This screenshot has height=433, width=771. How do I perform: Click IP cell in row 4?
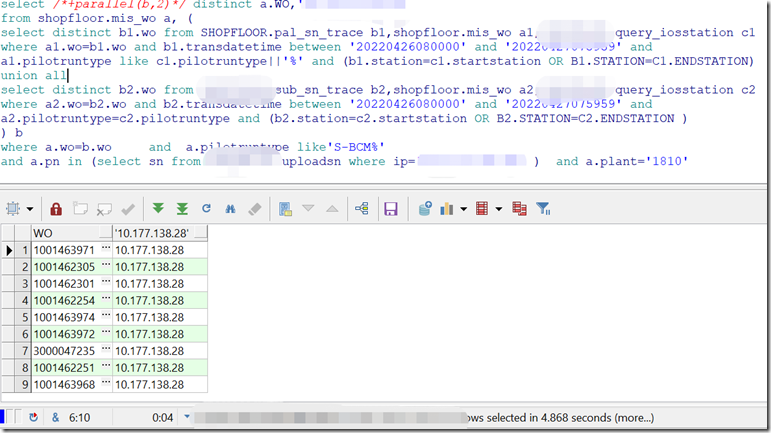(160, 300)
